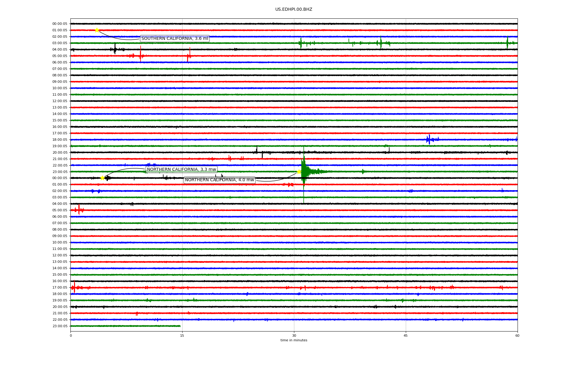Select the SOUTHERN CALIFORNIA, 3.6 ml label
Image resolution: width=588 pixels, height=368 pixels.
175,39
